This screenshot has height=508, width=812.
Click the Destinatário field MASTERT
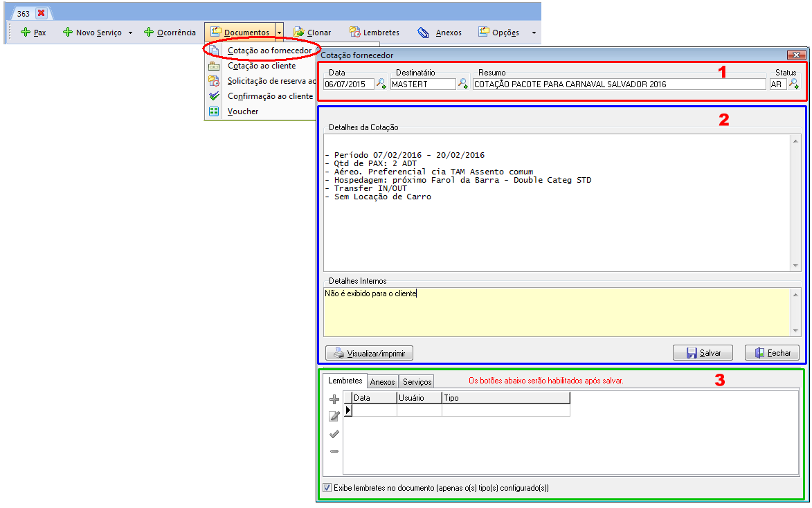[x=423, y=84]
